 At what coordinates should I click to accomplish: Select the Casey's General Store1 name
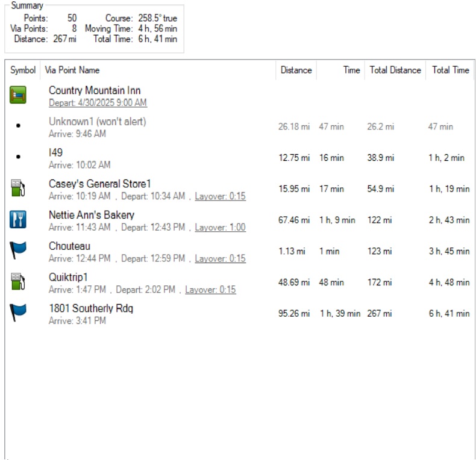coord(99,184)
